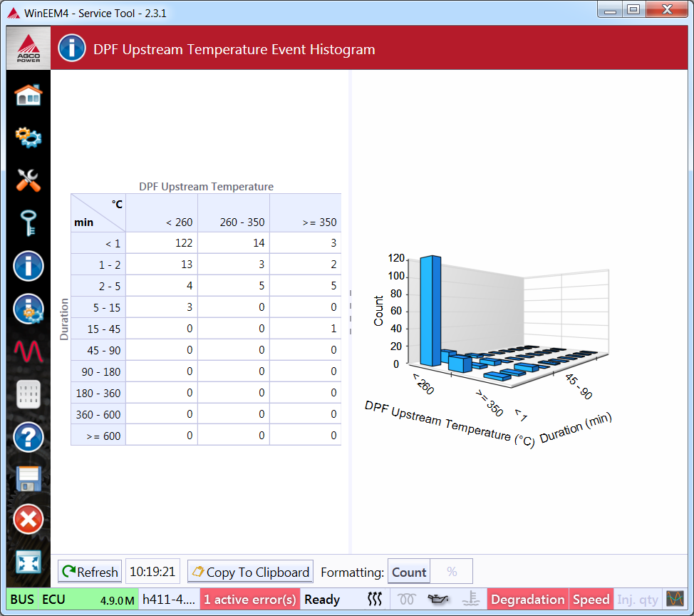Open the Home icon in the sidebar

[29, 94]
